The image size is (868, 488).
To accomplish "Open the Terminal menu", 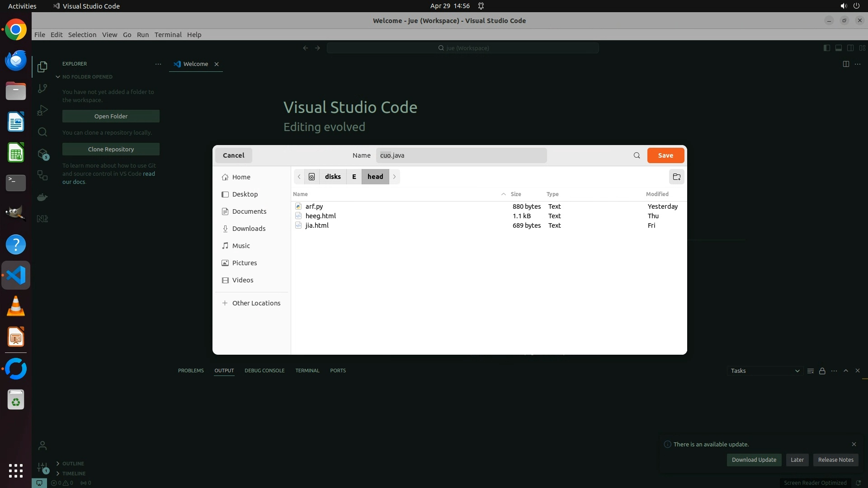I will pos(168,35).
